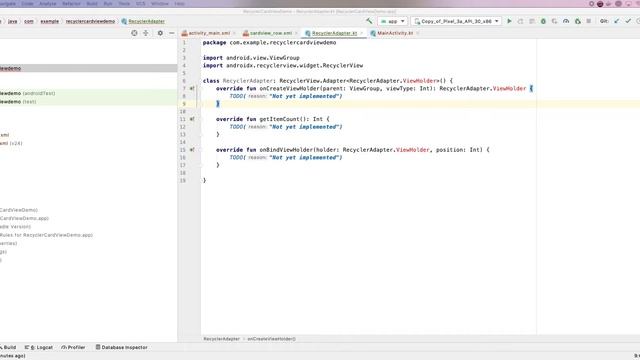Close the activity_main.xml tab
This screenshot has width=640, height=360.
point(234,33)
